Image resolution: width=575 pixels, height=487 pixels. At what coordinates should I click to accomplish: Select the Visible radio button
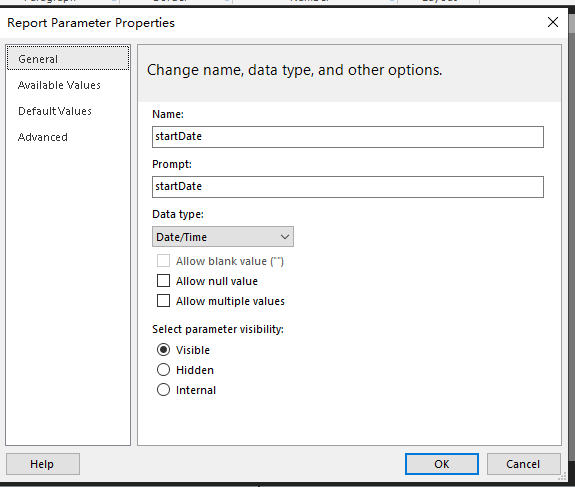point(163,350)
